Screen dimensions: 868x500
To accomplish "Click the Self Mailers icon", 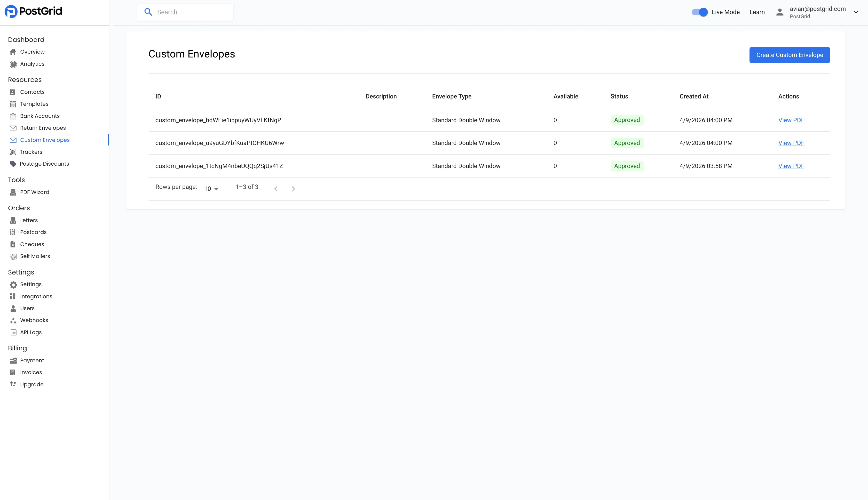I will (13, 257).
